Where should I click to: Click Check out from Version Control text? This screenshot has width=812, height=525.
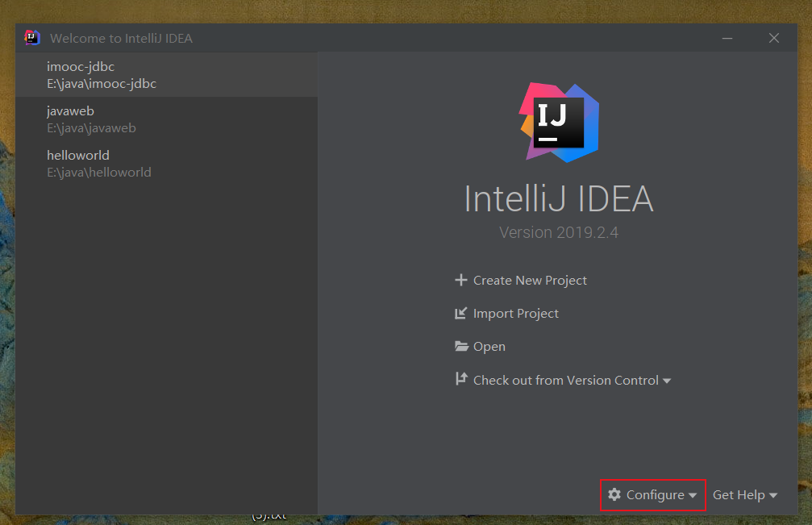click(566, 380)
